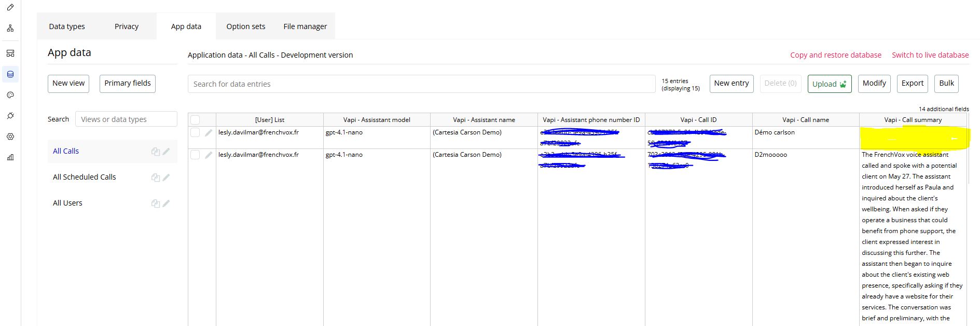Check the box for the D2mooooo row
The image size is (980, 326).
pos(195,155)
